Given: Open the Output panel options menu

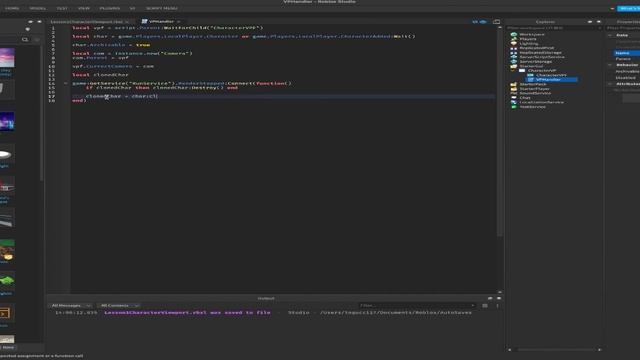Looking at the screenshot, I should pyautogui.click(x=498, y=306).
